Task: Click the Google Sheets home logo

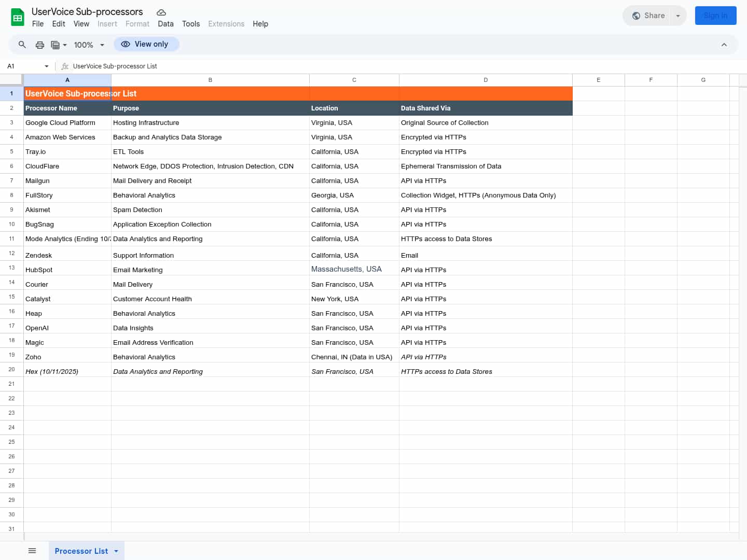Action: click(18, 18)
